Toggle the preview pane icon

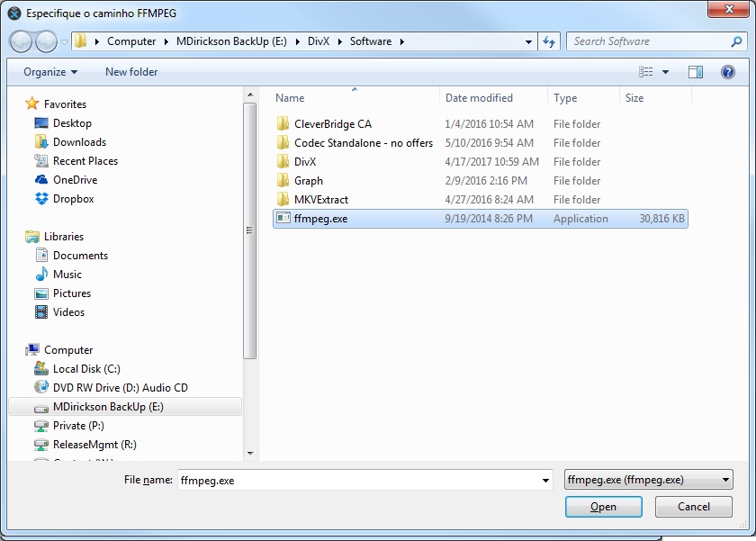tap(696, 72)
